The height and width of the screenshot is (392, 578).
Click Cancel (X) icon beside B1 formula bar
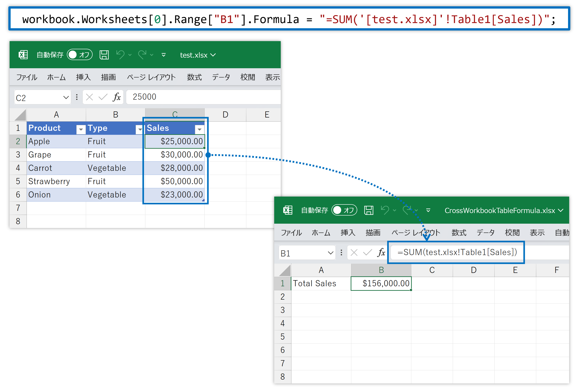pyautogui.click(x=354, y=253)
